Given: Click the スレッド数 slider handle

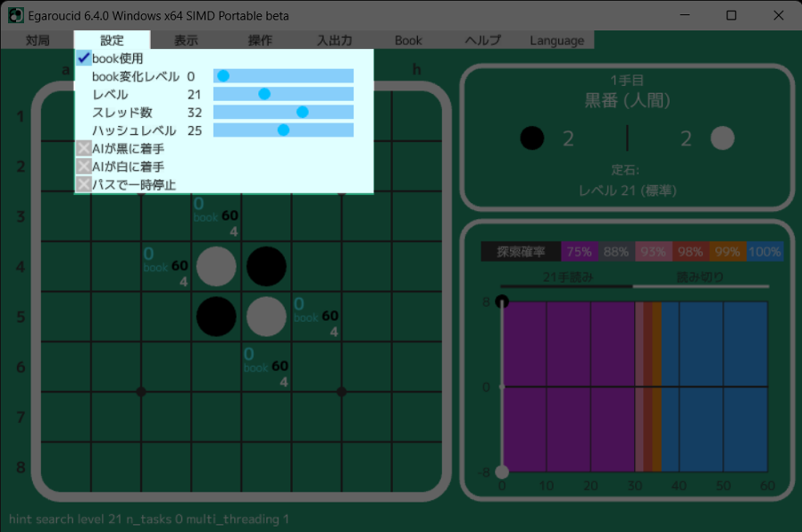Looking at the screenshot, I should [303, 112].
